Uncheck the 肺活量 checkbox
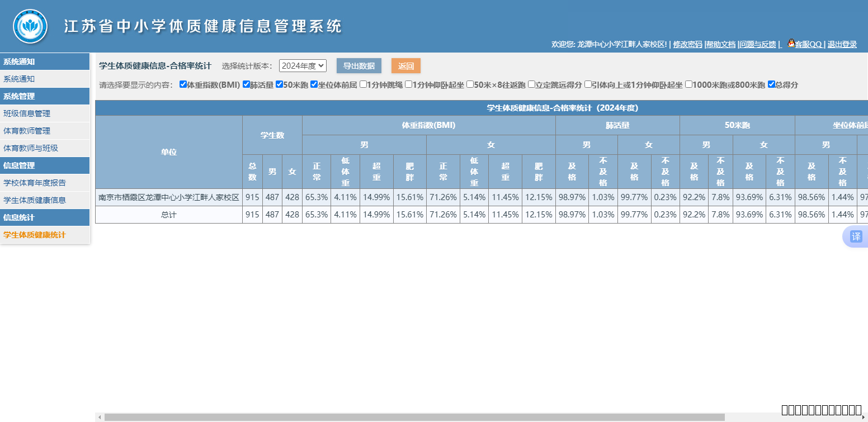Image resolution: width=868 pixels, height=422 pixels. (246, 84)
